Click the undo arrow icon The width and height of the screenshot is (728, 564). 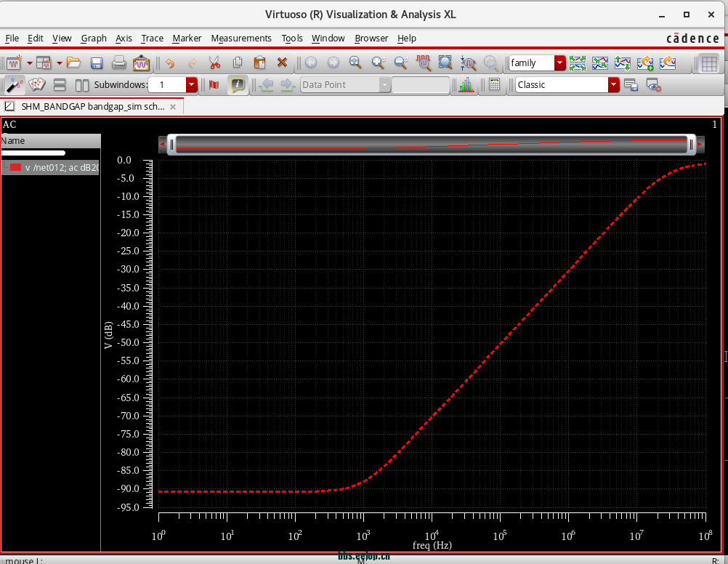point(170,63)
